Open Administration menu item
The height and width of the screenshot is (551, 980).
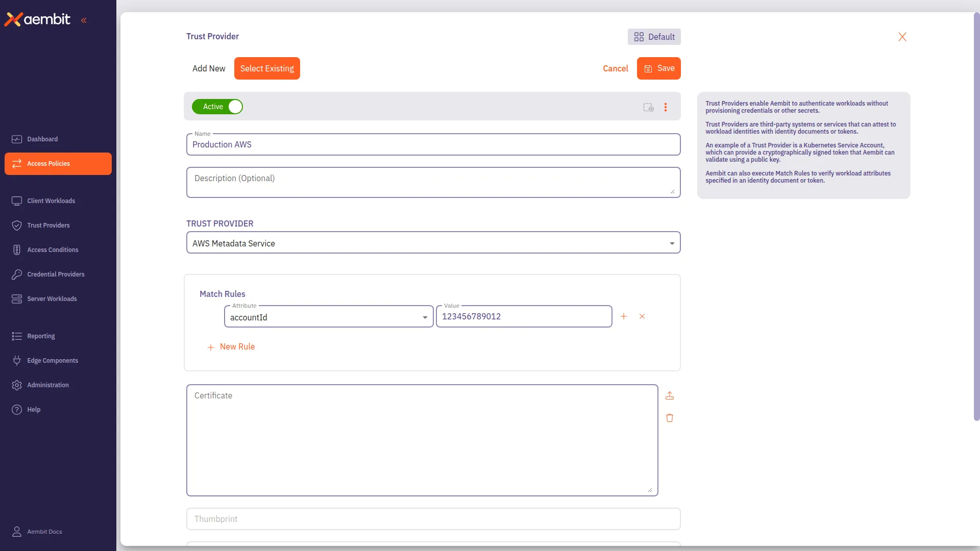58,385
